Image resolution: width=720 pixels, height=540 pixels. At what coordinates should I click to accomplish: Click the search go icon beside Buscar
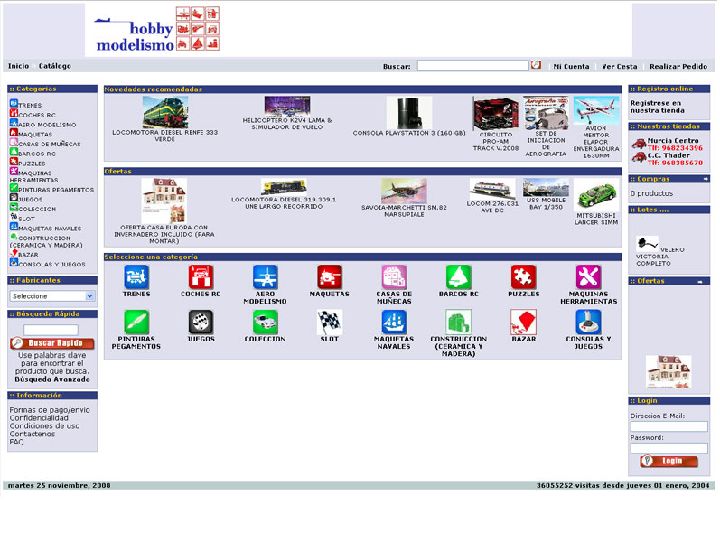tap(536, 66)
